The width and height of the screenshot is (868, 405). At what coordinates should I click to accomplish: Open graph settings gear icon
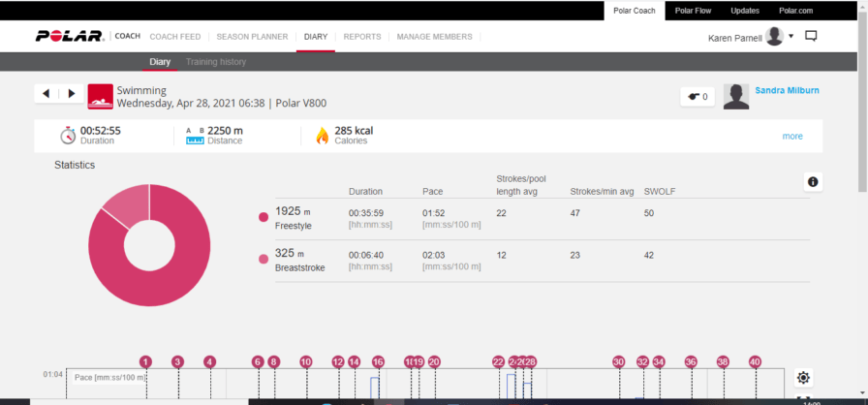coord(802,377)
